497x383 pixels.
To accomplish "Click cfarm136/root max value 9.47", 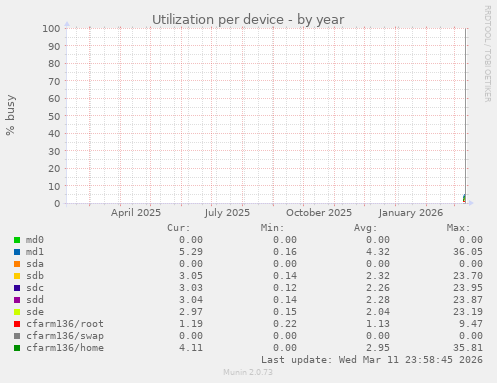I will point(471,324).
